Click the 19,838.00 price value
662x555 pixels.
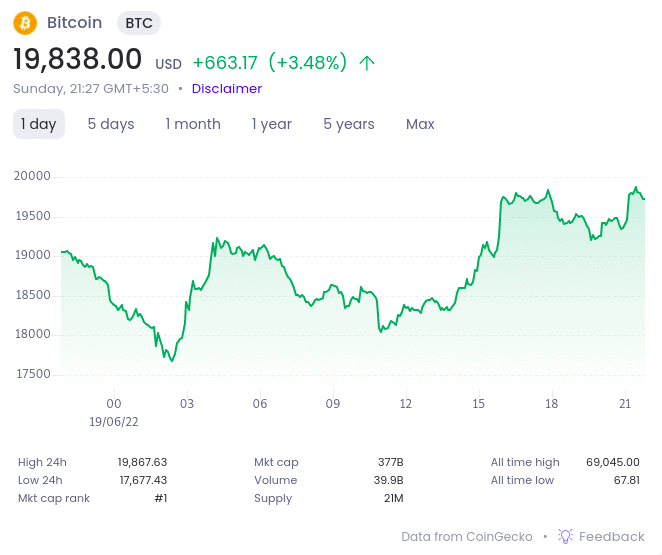78,59
